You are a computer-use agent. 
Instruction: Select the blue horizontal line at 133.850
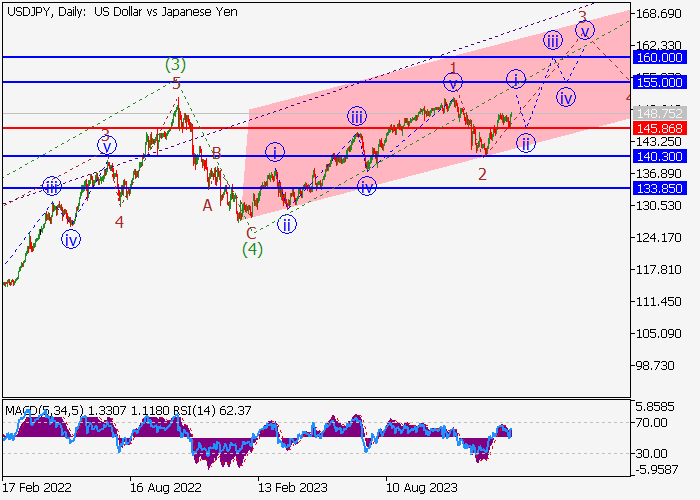[317, 188]
